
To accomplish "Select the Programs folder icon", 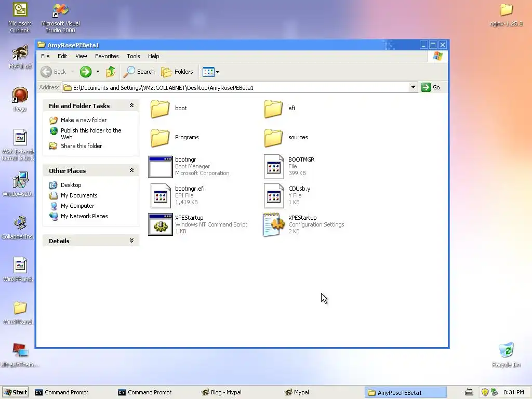I will 160,138.
